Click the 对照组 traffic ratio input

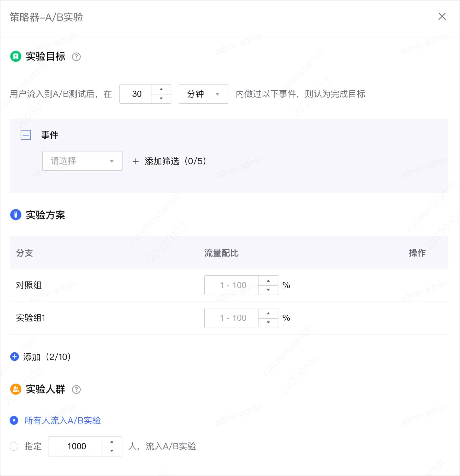pos(231,285)
